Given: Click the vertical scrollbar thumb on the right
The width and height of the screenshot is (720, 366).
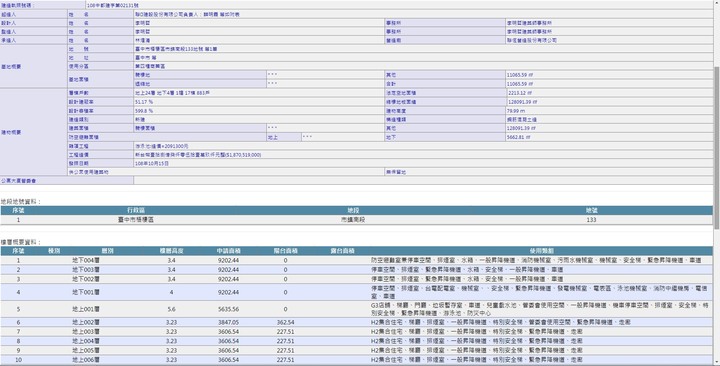Looking at the screenshot, I should pyautogui.click(x=717, y=147).
